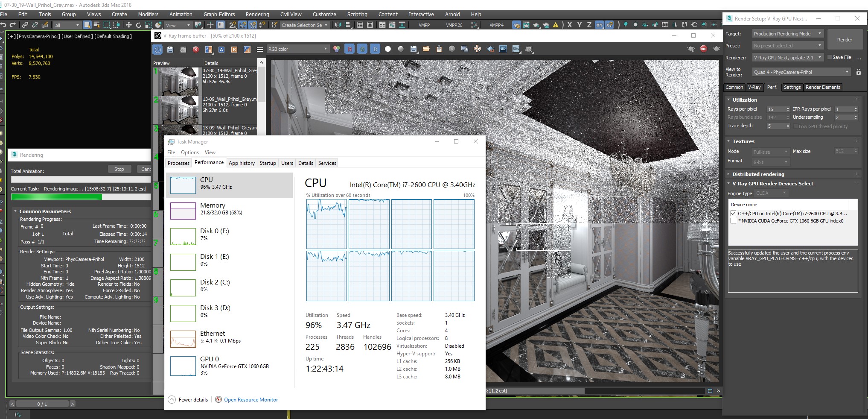
Task: Collapse the Textures rollout
Action: point(743,141)
